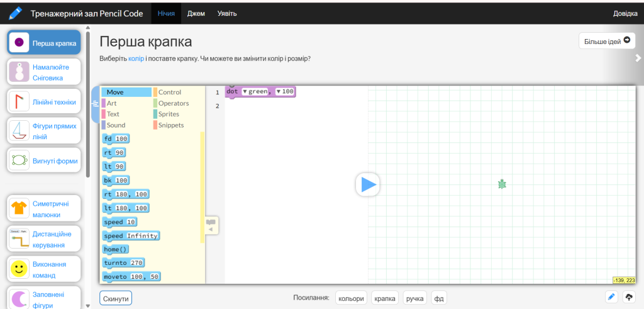Open the крапка reference link

coord(385,298)
